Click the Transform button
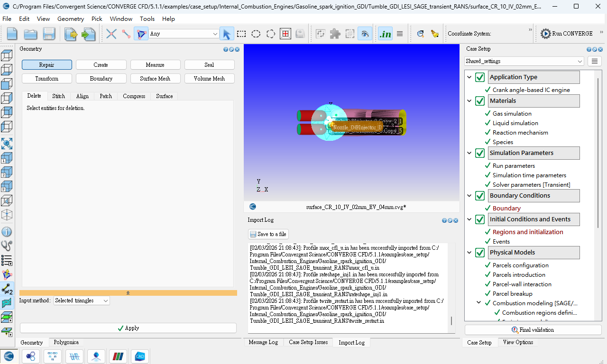This screenshot has height=364, width=607. (x=47, y=79)
